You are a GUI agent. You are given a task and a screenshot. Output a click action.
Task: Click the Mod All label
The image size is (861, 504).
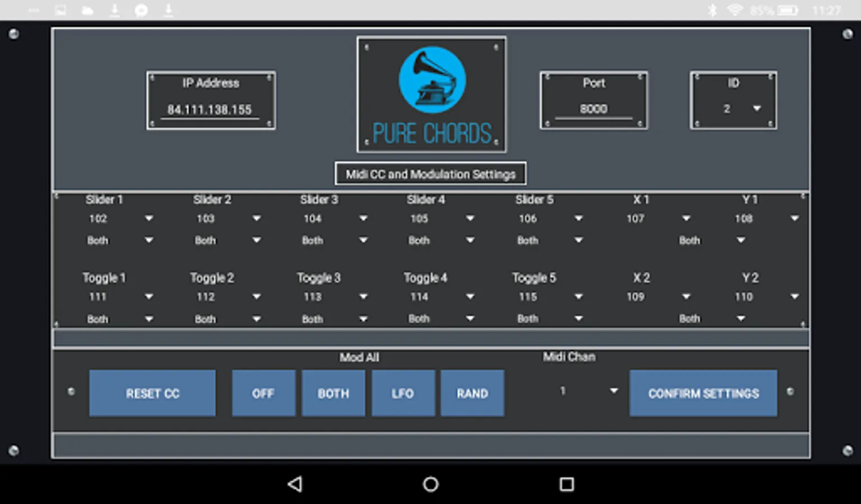click(x=359, y=357)
